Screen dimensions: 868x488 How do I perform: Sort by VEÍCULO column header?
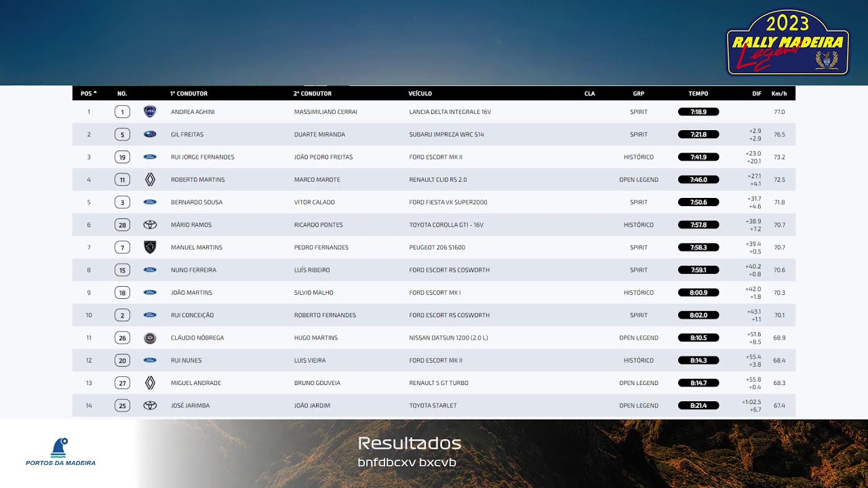tap(420, 94)
